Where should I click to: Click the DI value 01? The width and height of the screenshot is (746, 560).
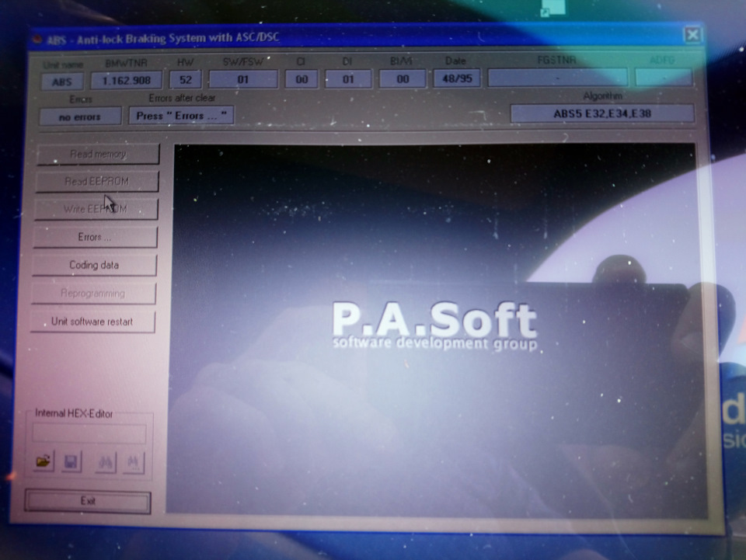pos(348,79)
